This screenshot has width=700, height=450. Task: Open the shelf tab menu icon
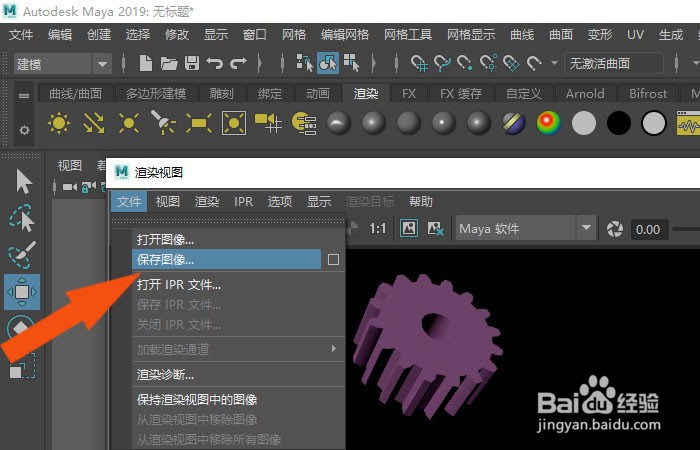24,96
